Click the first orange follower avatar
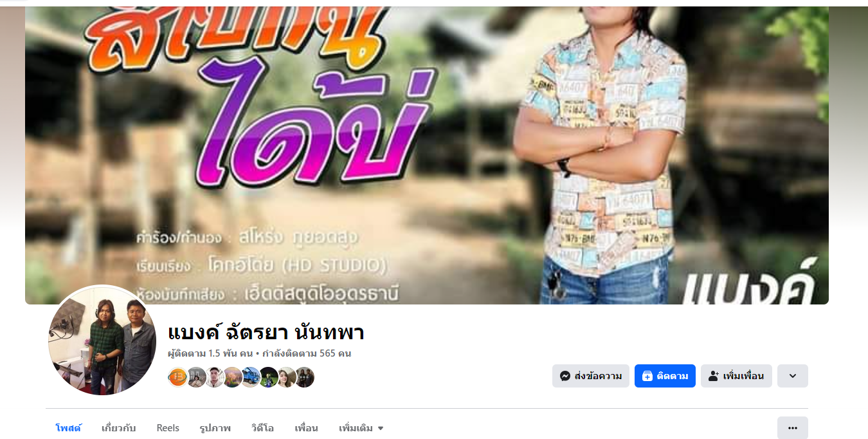 tap(178, 377)
